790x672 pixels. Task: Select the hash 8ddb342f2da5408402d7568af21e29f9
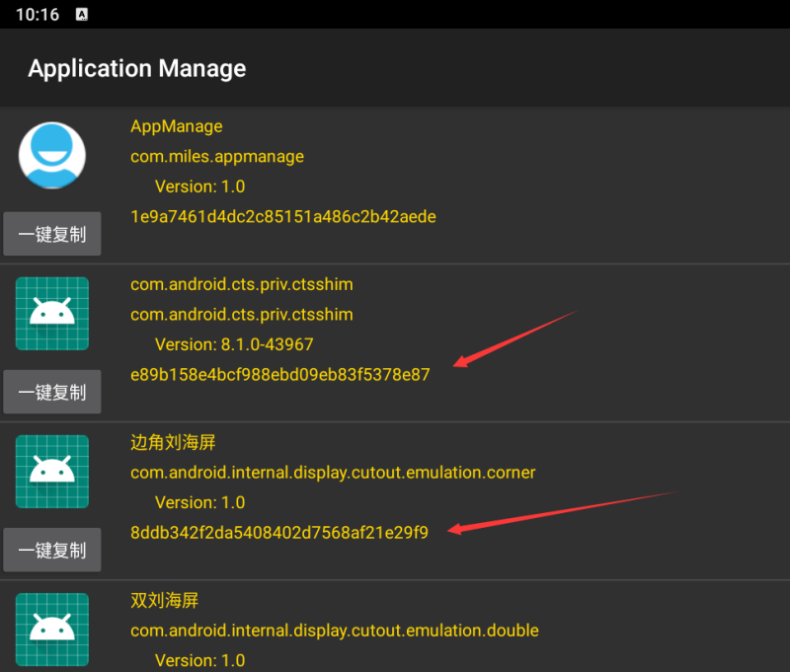click(278, 532)
